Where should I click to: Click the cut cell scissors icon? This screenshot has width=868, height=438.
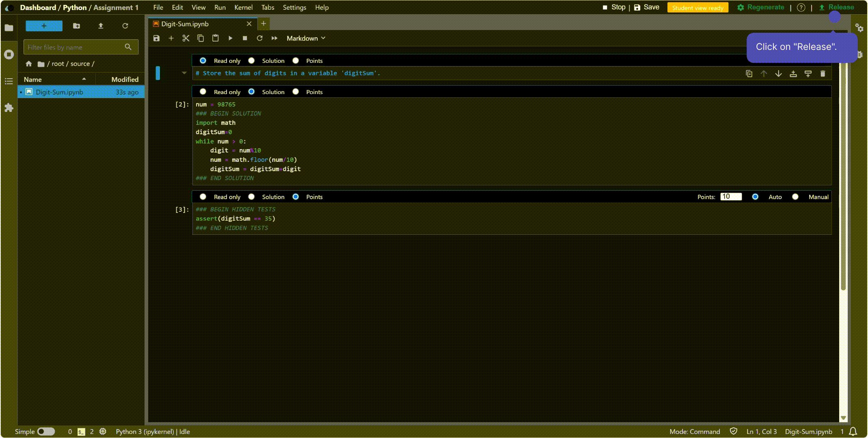pos(186,38)
